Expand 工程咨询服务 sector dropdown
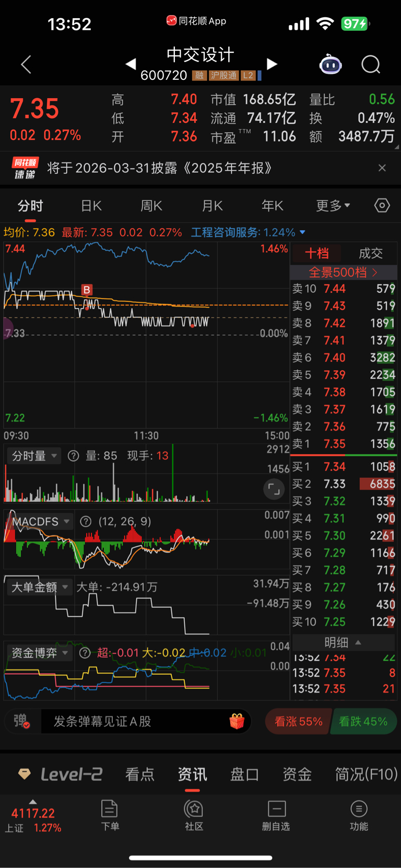This screenshot has height=868, width=401. point(248,232)
